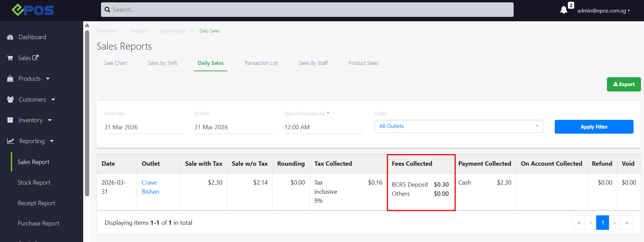Click the EPOS logo
This screenshot has width=644, height=242.
click(x=33, y=10)
